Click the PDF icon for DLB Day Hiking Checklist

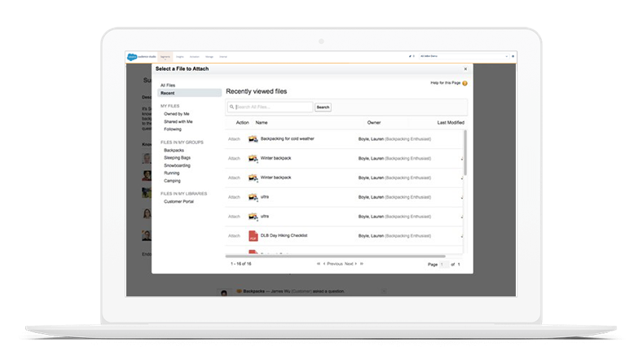253,236
